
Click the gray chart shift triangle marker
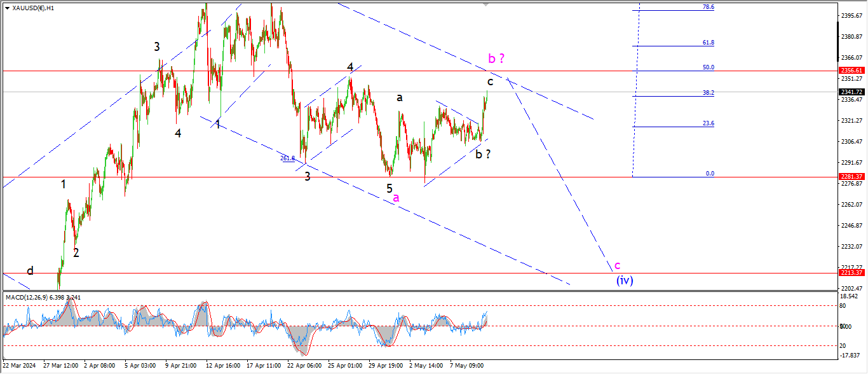pos(487,4)
